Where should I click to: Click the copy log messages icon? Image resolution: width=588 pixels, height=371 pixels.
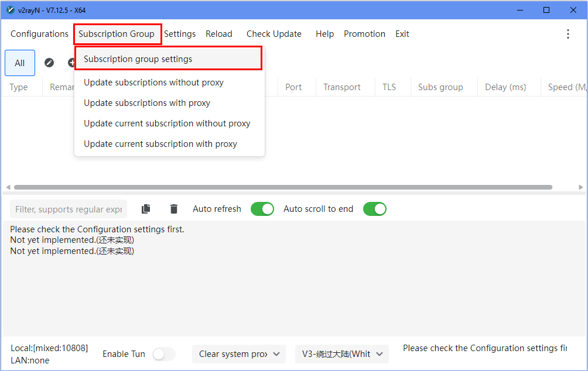click(x=146, y=209)
